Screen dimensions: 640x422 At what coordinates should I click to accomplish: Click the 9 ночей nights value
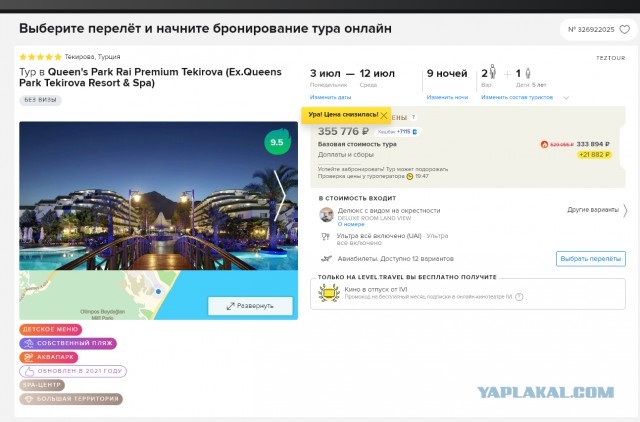(447, 73)
